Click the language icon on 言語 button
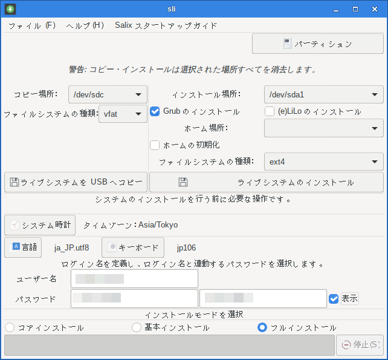Viewport: 388px width, 360px height. (16, 246)
